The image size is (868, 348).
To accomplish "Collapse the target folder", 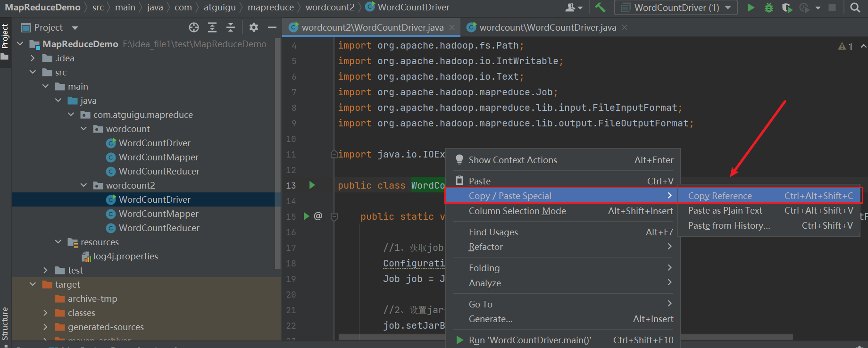I will tap(33, 284).
